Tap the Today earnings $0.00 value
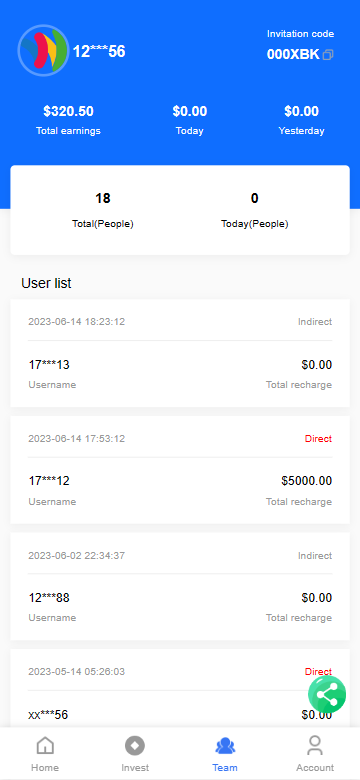 [x=189, y=111]
